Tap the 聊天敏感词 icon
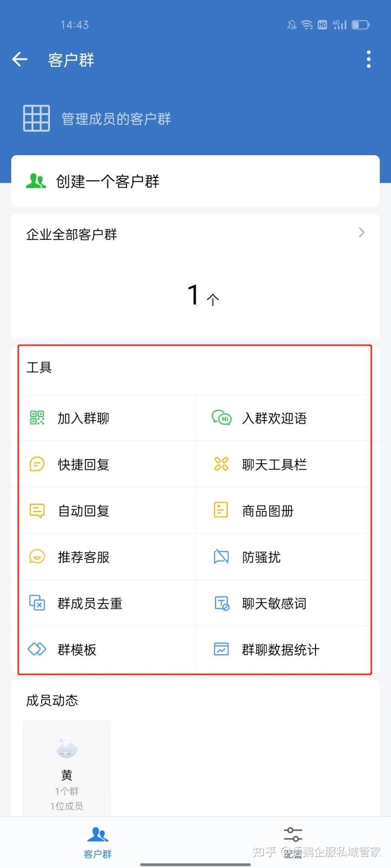This screenshot has width=391, height=868. [221, 603]
